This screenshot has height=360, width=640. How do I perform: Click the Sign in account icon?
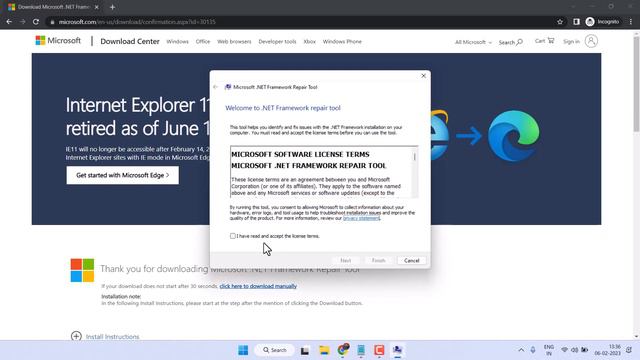(x=591, y=41)
